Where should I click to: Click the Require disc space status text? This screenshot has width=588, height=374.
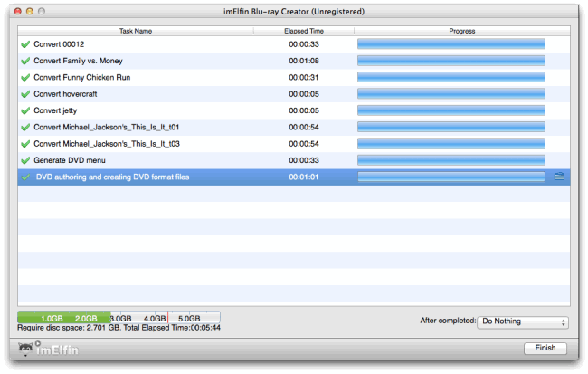pos(119,328)
